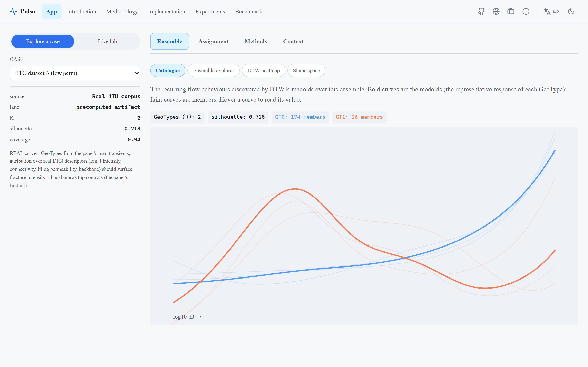Screen dimensions: 588x367
Task: Open the CASE dataset dropdown
Action: click(x=75, y=73)
